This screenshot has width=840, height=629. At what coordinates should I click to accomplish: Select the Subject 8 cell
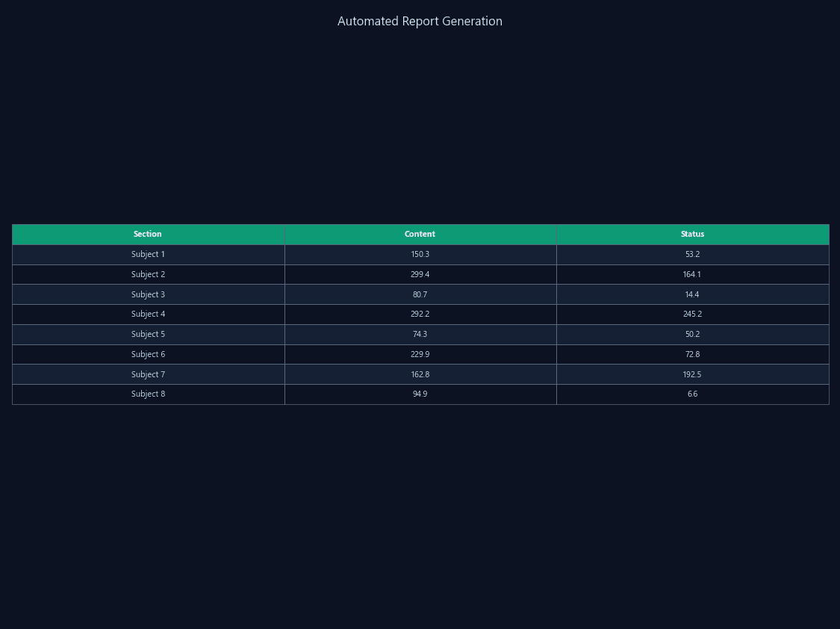[149, 394]
